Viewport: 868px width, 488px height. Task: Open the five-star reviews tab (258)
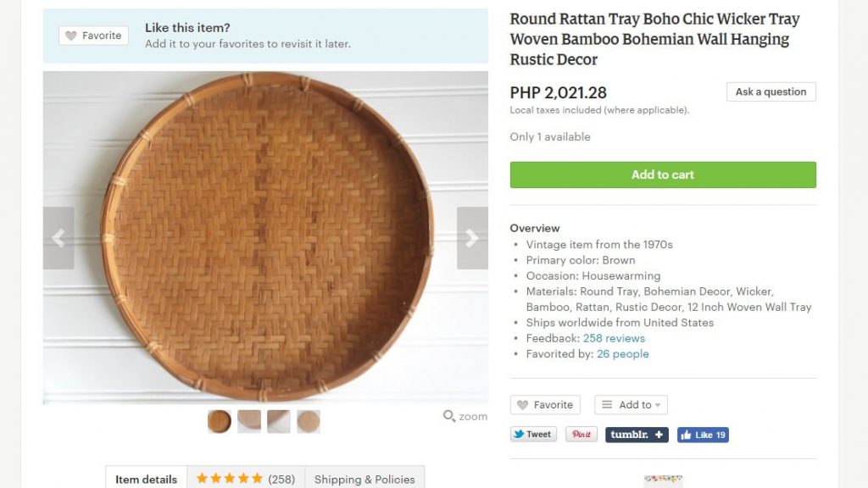tap(246, 479)
